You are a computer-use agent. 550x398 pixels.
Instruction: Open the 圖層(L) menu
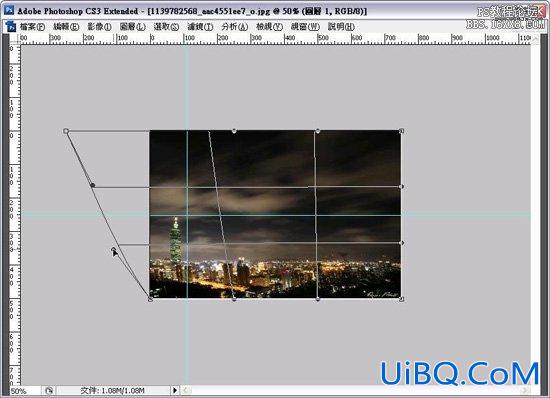point(133,27)
